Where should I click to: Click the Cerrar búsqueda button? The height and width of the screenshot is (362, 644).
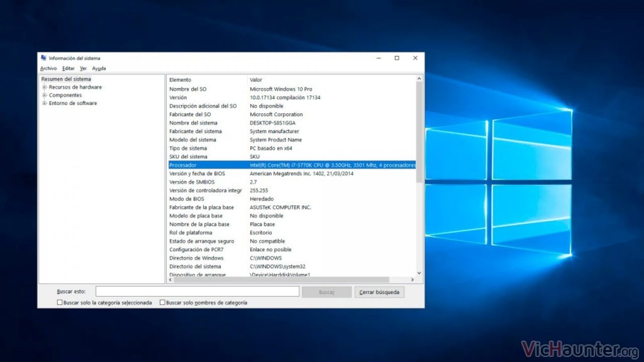pos(379,292)
